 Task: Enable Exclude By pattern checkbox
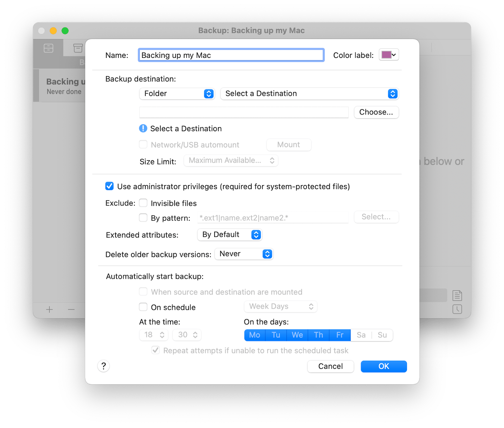click(143, 218)
